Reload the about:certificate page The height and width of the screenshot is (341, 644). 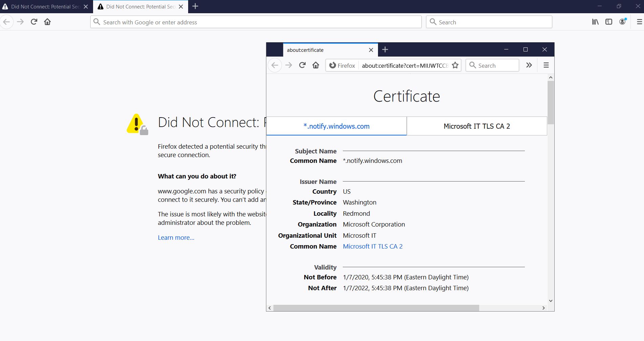pyautogui.click(x=302, y=65)
